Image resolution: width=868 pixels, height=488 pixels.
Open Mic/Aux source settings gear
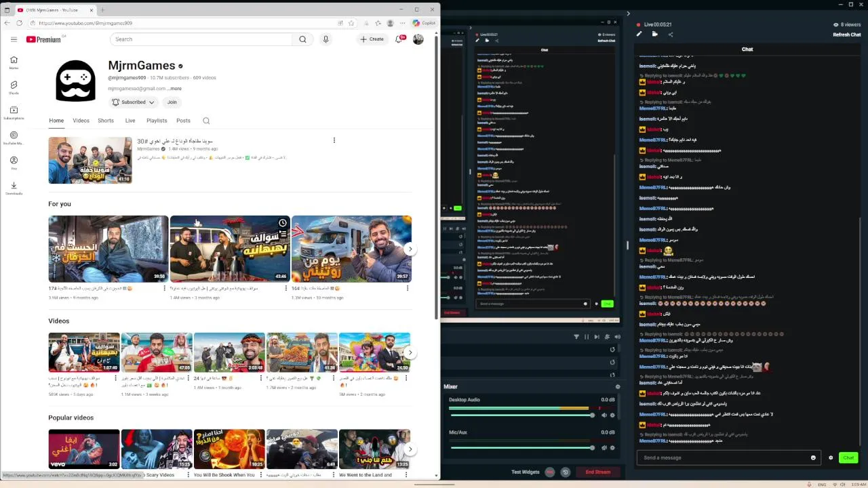point(612,447)
